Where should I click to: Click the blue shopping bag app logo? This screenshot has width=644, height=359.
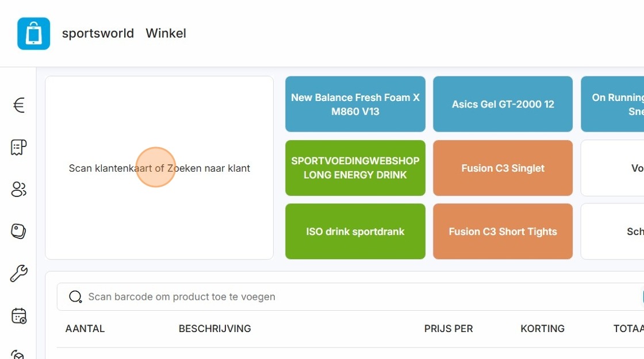34,33
